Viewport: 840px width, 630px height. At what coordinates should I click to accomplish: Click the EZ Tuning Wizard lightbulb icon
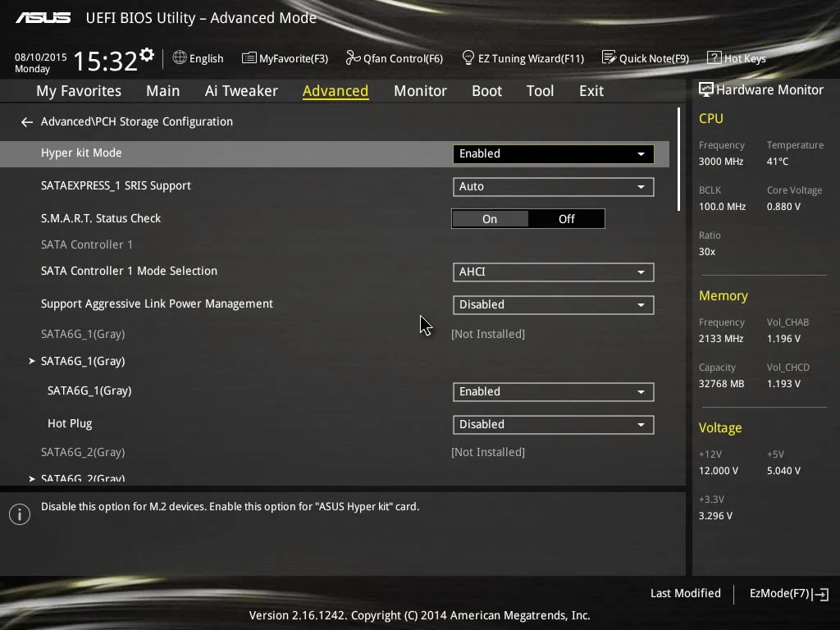coord(468,57)
